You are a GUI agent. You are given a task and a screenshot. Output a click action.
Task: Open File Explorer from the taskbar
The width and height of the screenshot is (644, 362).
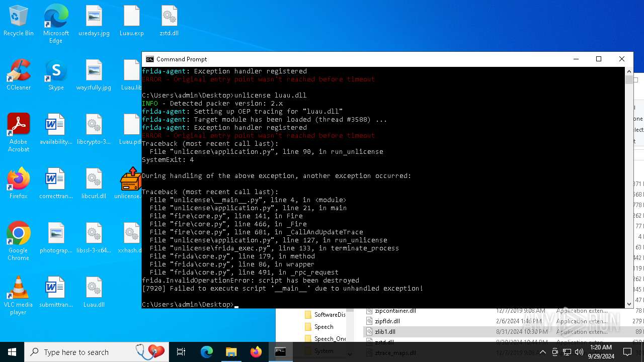(x=231, y=352)
